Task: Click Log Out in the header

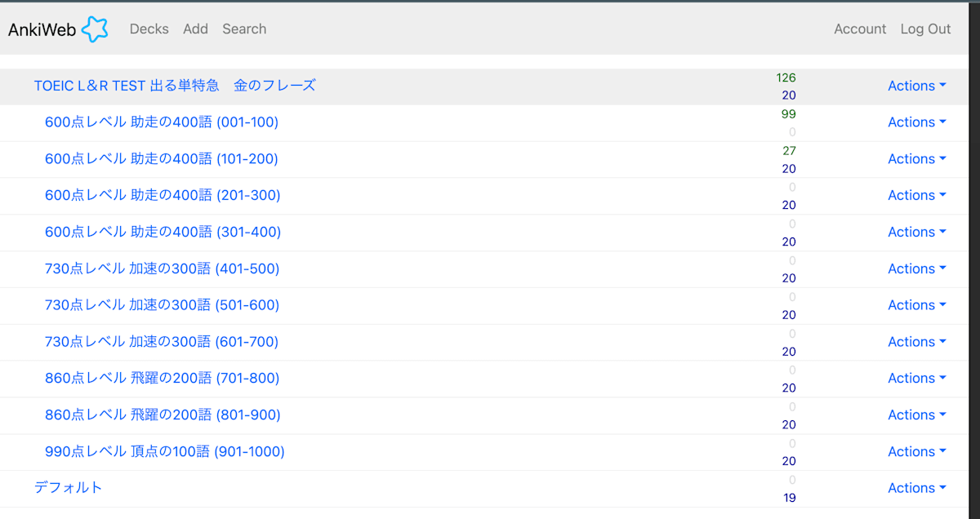Action: click(x=925, y=29)
